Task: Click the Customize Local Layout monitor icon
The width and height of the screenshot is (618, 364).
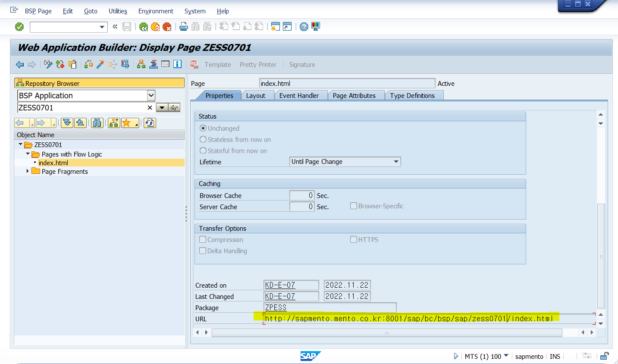Action: coord(316,27)
